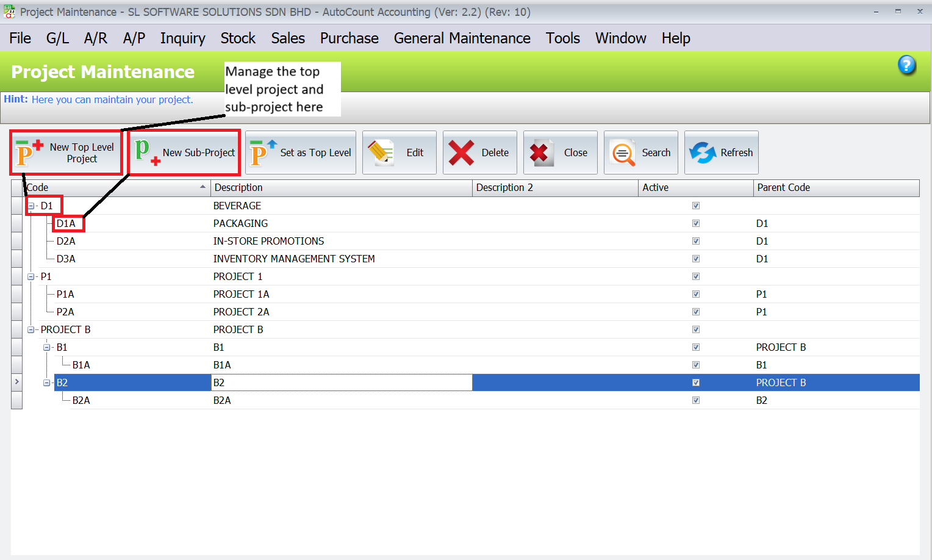Click the Refresh arrows icon

pos(703,153)
